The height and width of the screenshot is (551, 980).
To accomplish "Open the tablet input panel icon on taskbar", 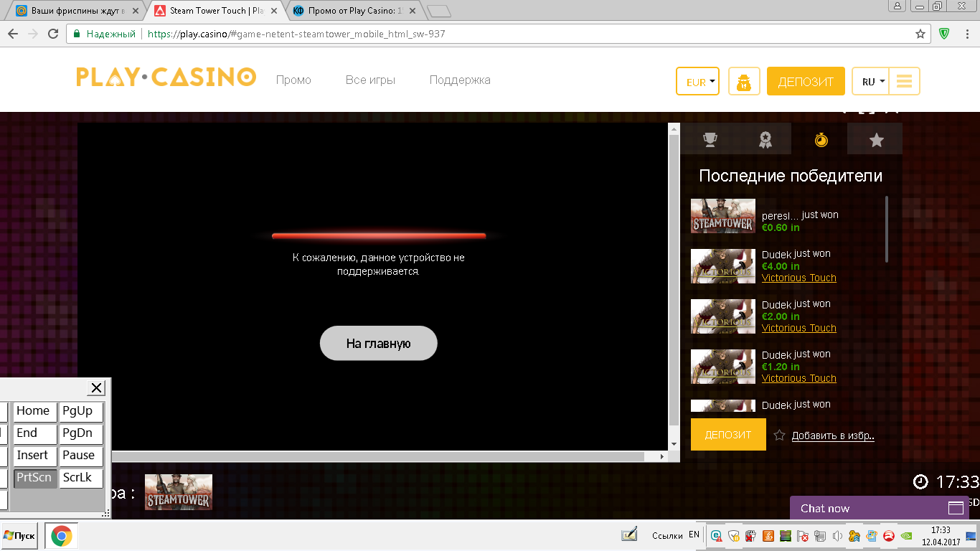I will (629, 534).
